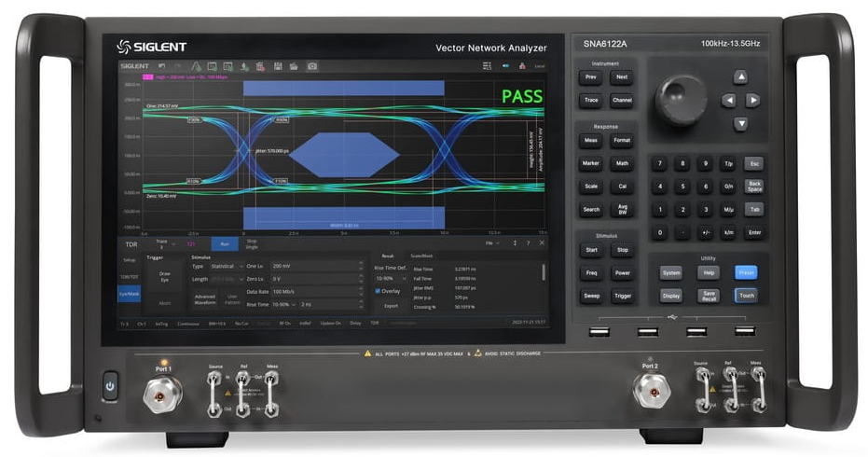The image size is (868, 457).
Task: Hit the blue Preset key
Action: (746, 272)
